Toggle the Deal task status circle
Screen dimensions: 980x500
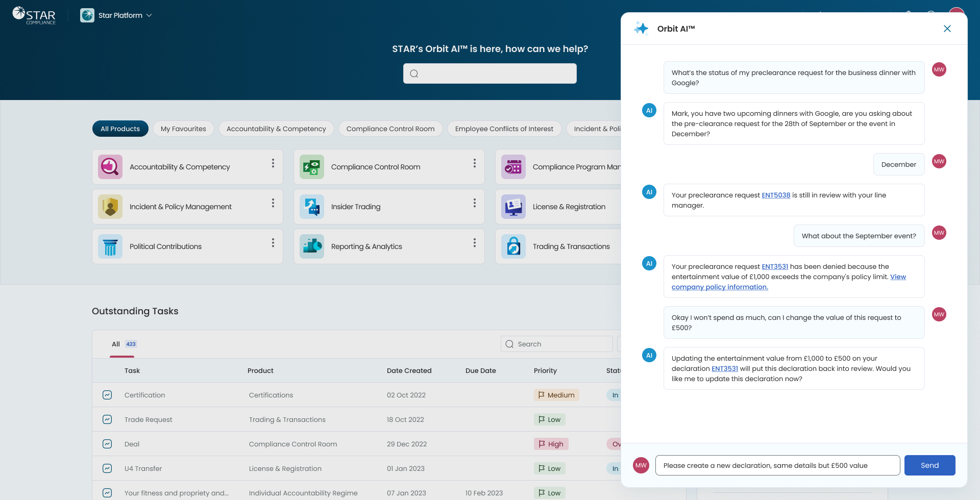pos(107,444)
